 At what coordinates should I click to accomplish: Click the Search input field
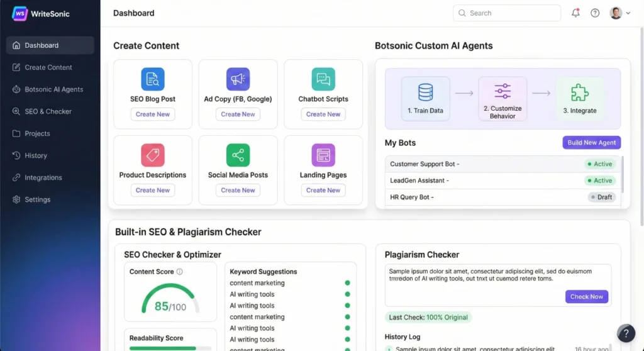pos(506,13)
